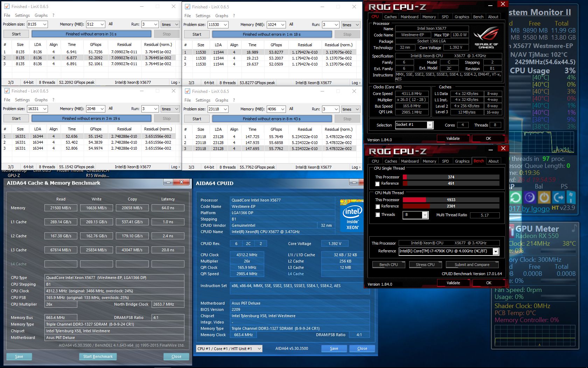Open Problem size dropdown showing 16331

[44, 109]
